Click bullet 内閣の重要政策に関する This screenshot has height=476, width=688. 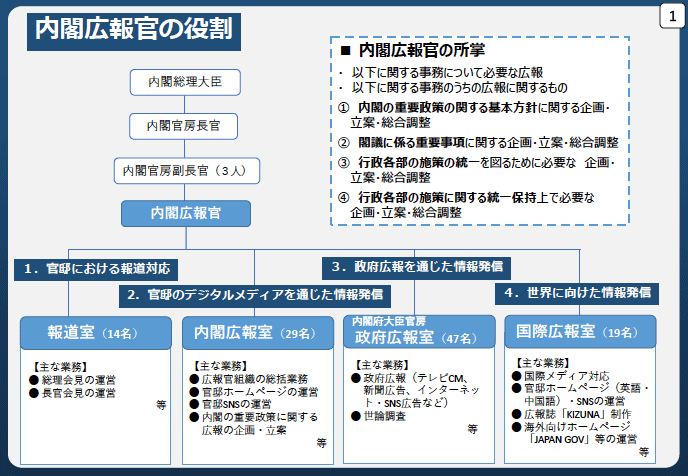[254, 417]
